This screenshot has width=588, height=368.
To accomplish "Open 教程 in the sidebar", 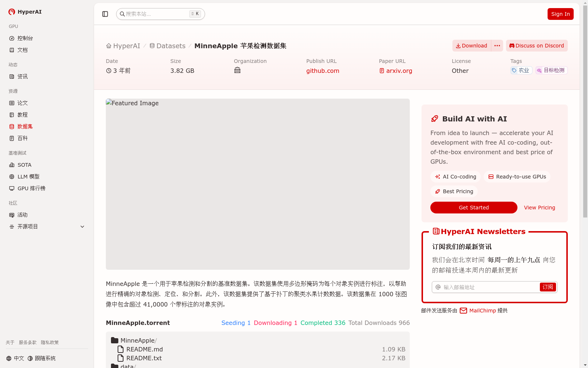I will (47, 115).
